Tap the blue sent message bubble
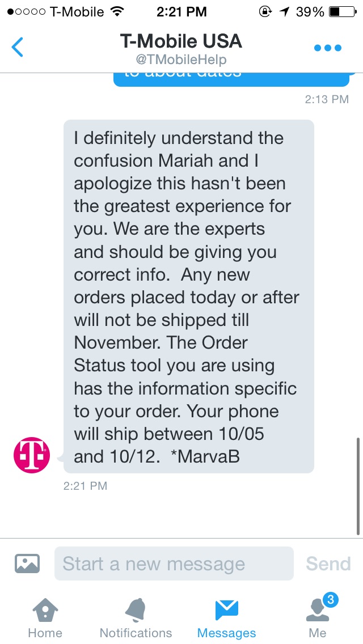Viewport: 363px width, 644px height. coord(231,80)
